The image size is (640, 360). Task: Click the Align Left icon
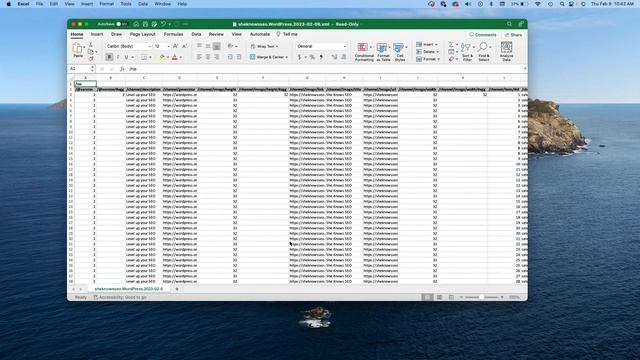pyautogui.click(x=199, y=57)
